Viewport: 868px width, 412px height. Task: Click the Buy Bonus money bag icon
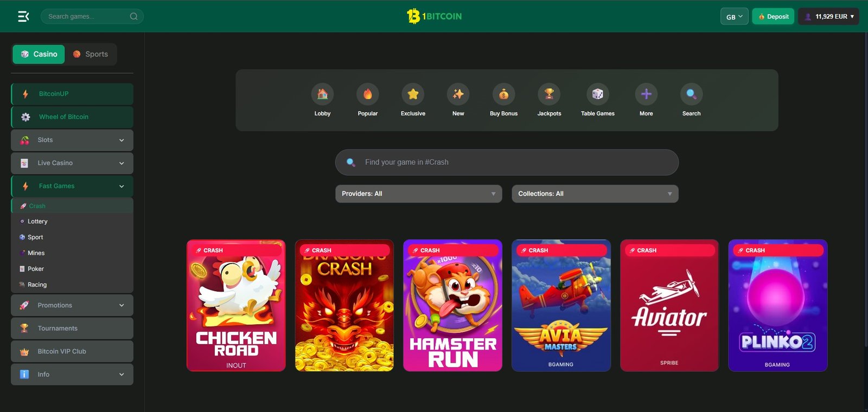pos(503,94)
